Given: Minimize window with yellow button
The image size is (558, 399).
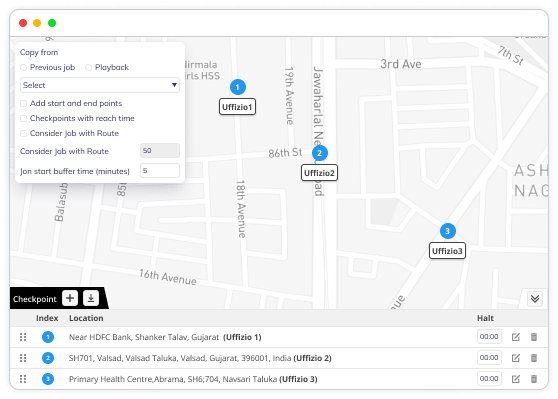Looking at the screenshot, I should 37,23.
